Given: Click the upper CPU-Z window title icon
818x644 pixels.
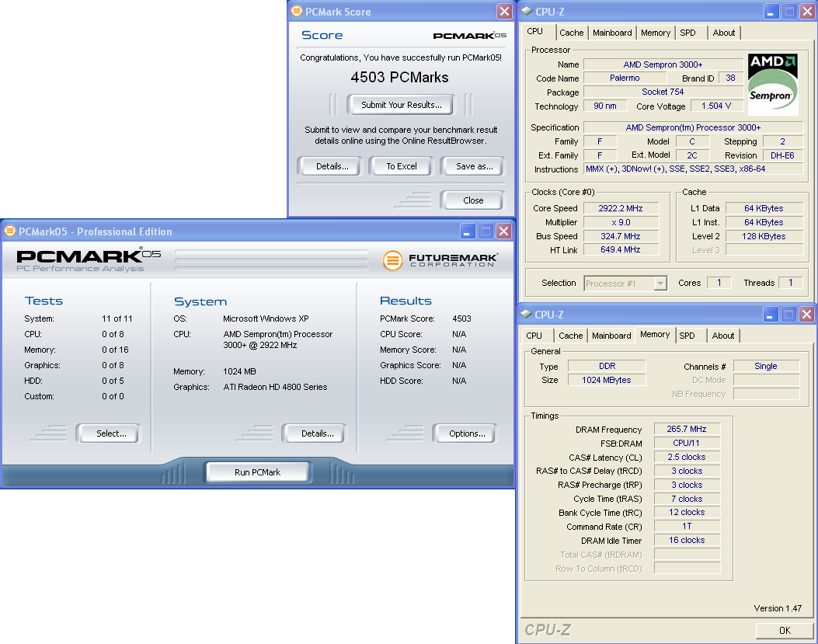Looking at the screenshot, I should point(527,11).
